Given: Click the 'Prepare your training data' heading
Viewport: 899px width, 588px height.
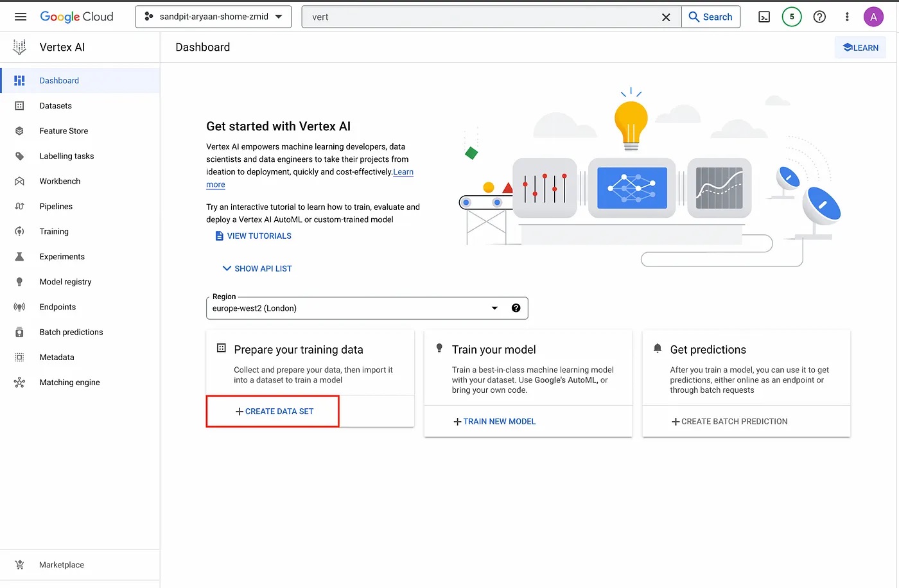Looking at the screenshot, I should (299, 350).
